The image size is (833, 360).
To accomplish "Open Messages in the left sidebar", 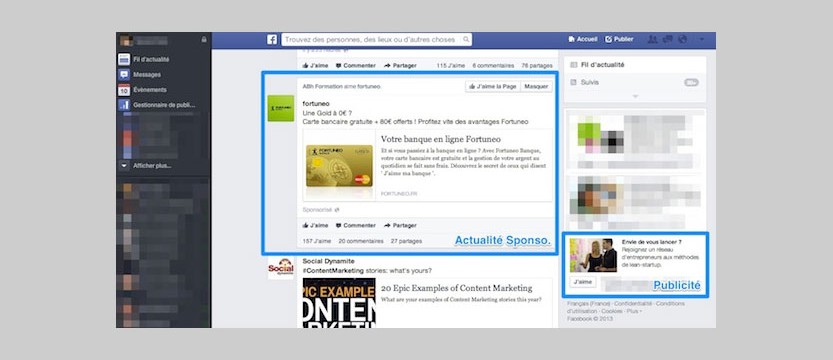I will pos(147,75).
